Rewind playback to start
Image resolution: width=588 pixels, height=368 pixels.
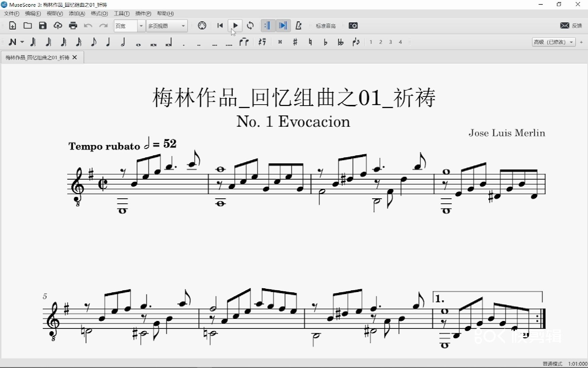[220, 26]
